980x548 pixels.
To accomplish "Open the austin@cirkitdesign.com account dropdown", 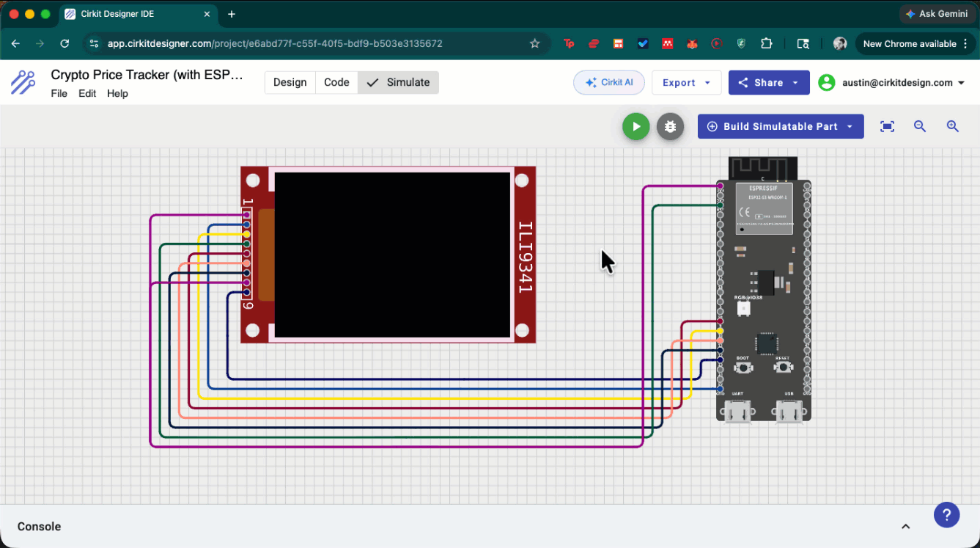I will point(894,82).
